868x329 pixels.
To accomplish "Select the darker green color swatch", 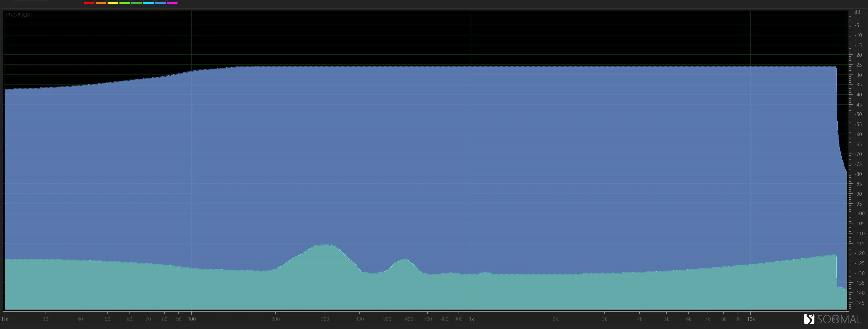I will (x=136, y=3).
